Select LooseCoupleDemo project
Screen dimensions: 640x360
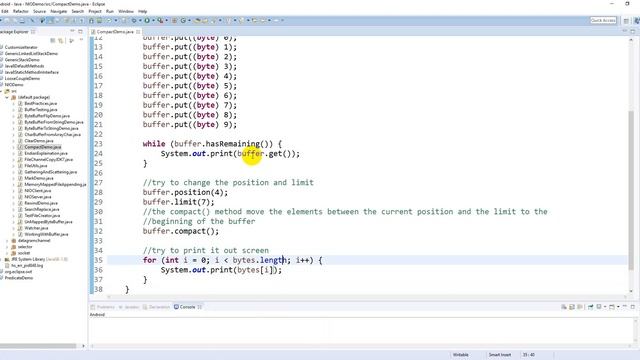22,78
